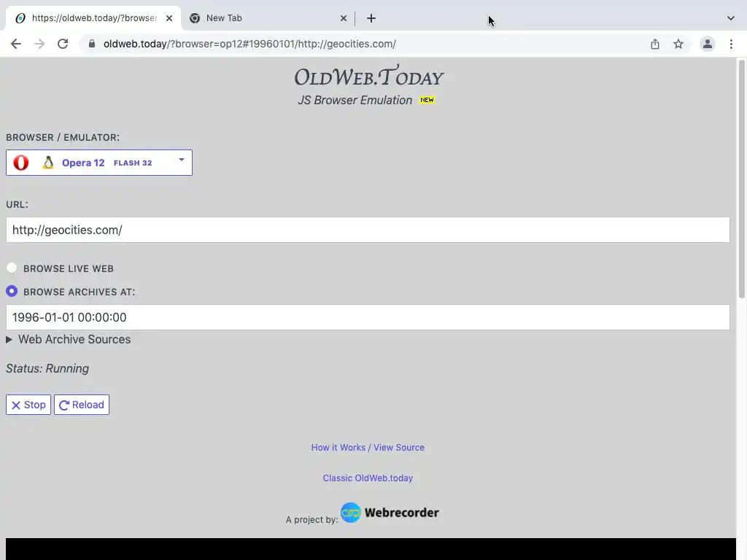This screenshot has width=747, height=560.
Task: Click the Linux penguin icon in browser selector
Action: [x=48, y=163]
